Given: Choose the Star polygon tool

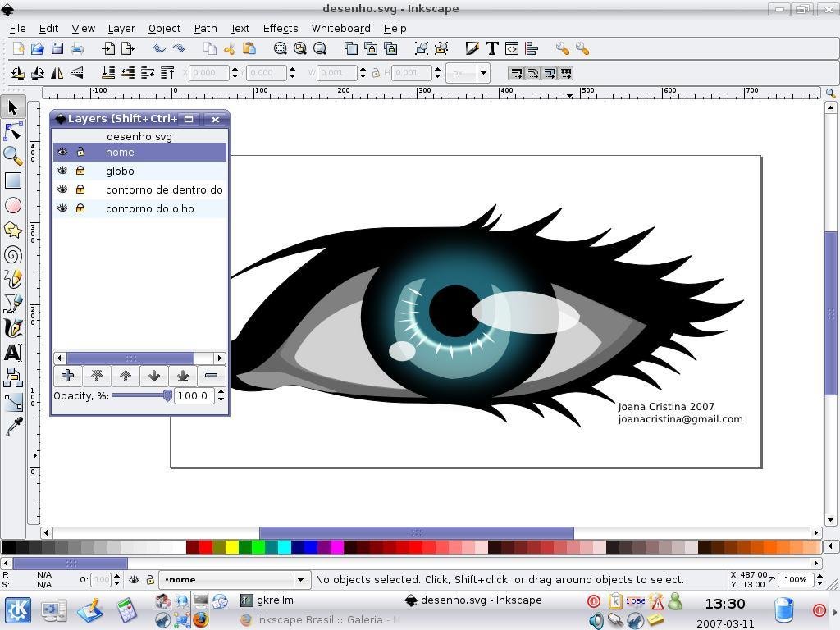Looking at the screenshot, I should click(x=13, y=230).
